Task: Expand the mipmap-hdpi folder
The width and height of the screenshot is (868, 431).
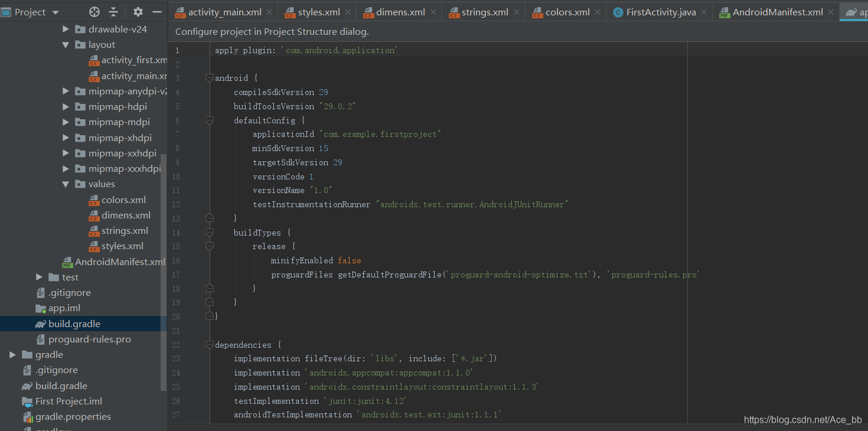Action: [65, 106]
